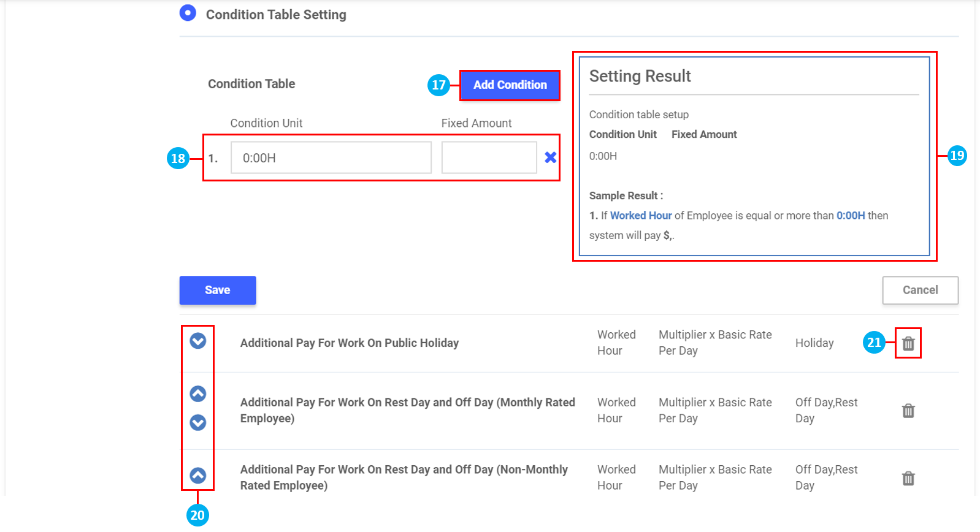980x532 pixels.
Task: Click the blue Worked Hour text in Sample Result
Action: coord(641,216)
